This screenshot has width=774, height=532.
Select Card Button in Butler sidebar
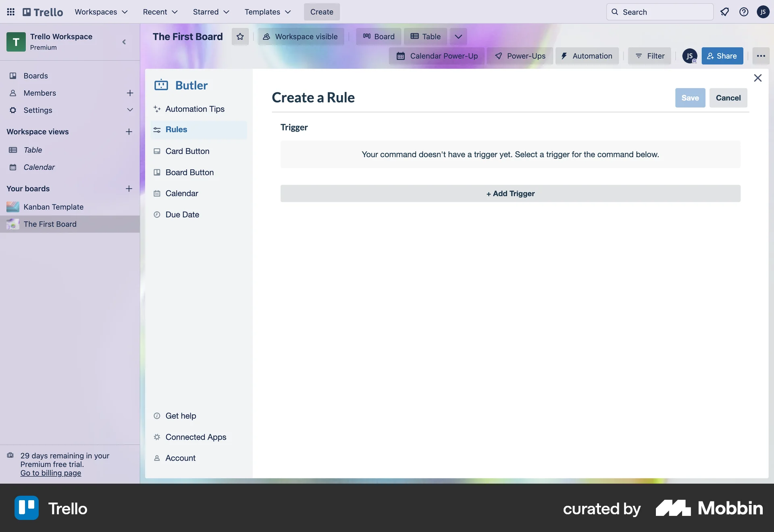click(187, 151)
